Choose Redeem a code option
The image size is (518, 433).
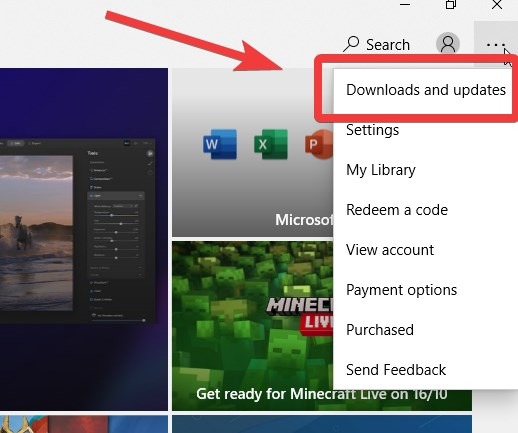tap(425, 210)
